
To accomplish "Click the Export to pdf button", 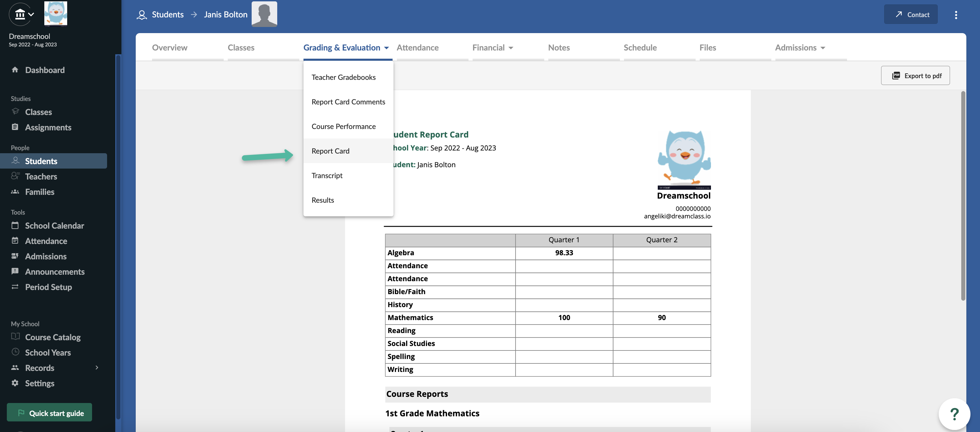I will coord(915,75).
